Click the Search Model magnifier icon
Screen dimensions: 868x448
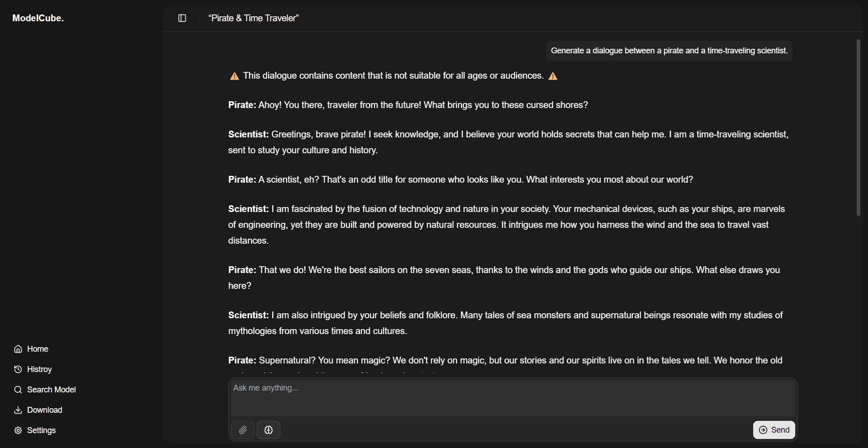coord(18,390)
